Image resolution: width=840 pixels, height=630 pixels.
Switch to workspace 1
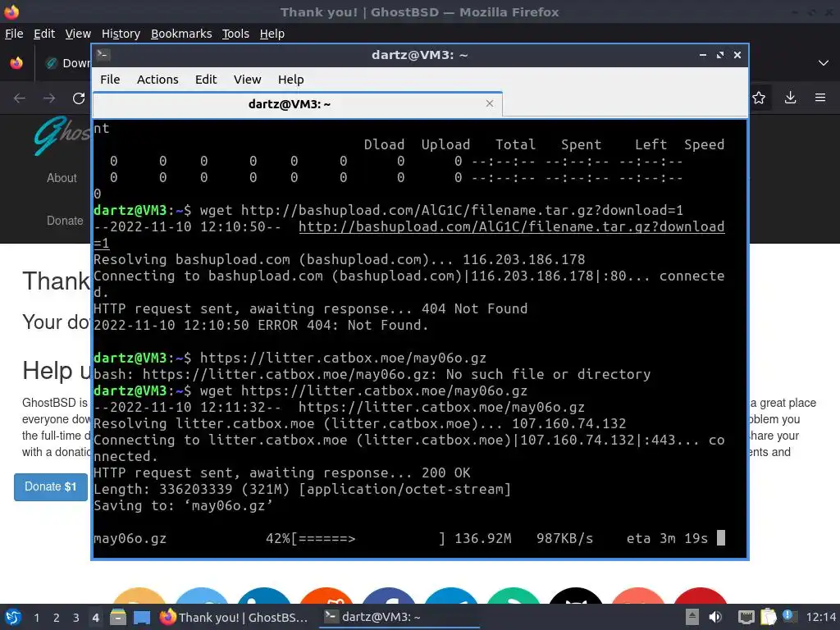(36, 618)
